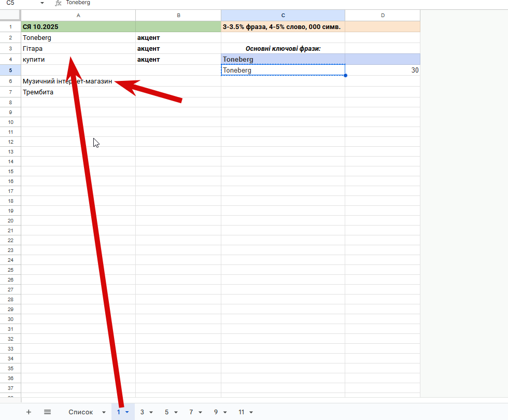Select orange cell D1
This screenshot has height=420, width=508.
(383, 26)
